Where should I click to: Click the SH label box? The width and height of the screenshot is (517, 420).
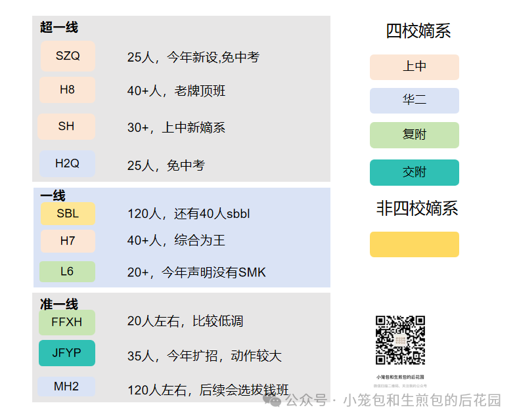[x=66, y=127]
